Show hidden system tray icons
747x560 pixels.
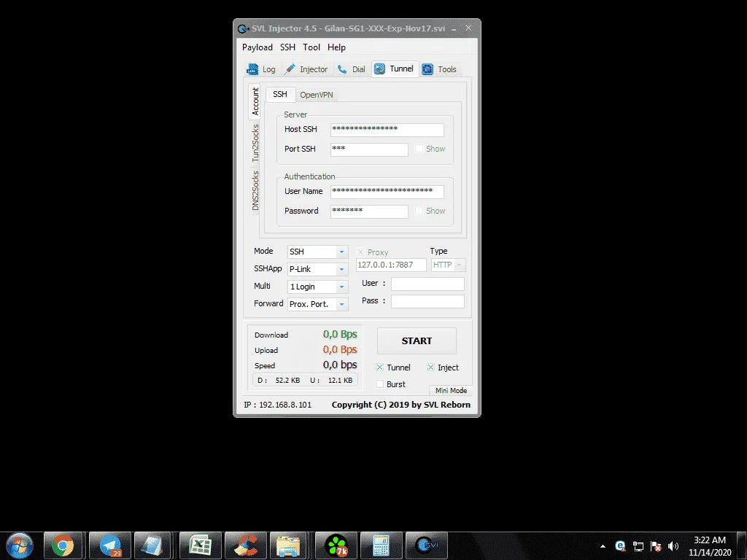point(603,546)
